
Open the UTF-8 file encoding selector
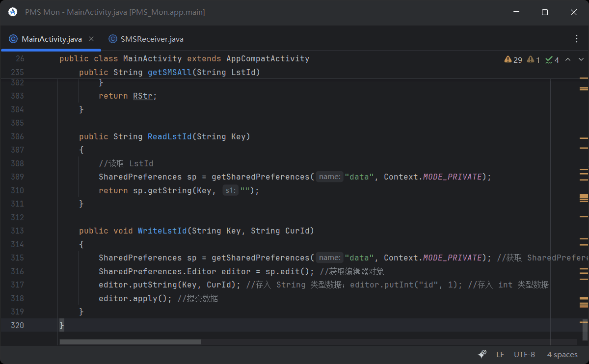tap(524, 354)
